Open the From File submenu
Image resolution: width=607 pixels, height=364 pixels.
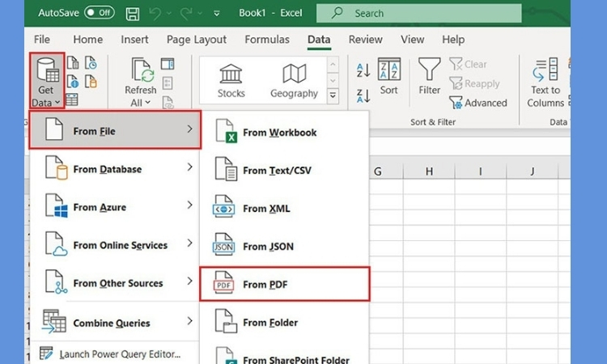coord(116,130)
